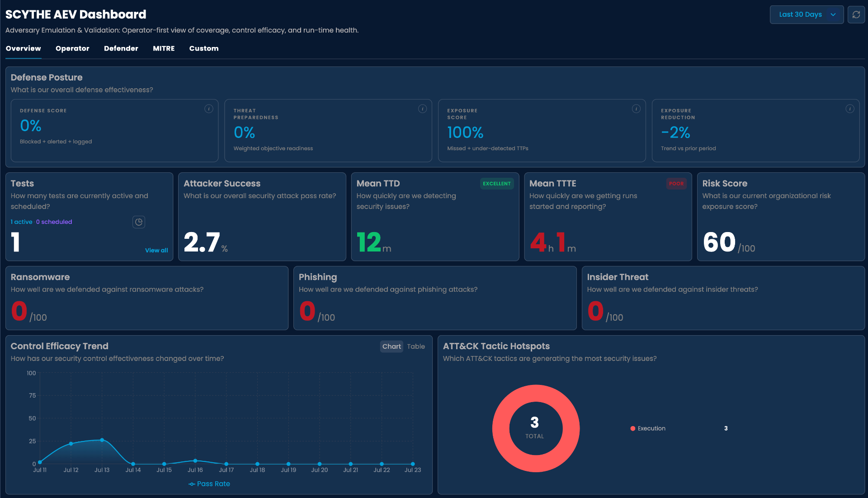
Task: Open the Custom tab
Action: tap(204, 48)
